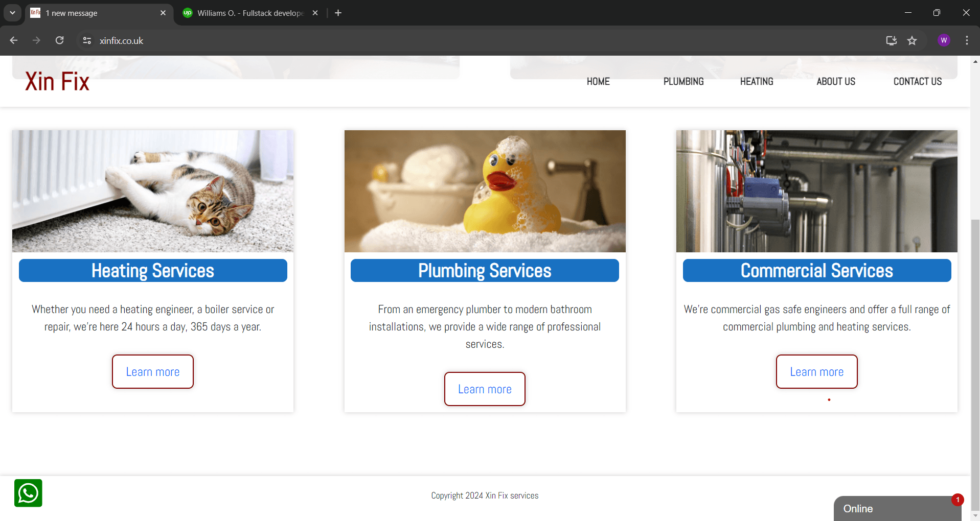Click Copyright 2024 Xin Fix services text
The width and height of the screenshot is (980, 521).
pos(485,495)
